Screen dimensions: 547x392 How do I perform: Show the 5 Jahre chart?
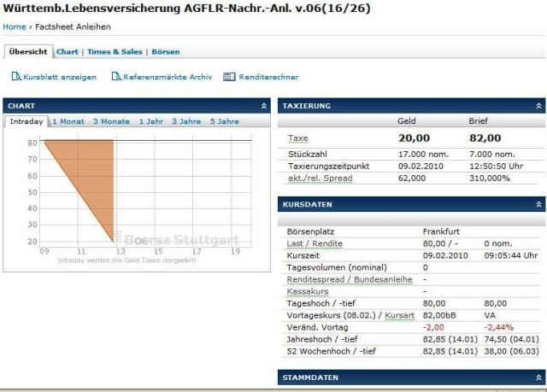pyautogui.click(x=225, y=121)
